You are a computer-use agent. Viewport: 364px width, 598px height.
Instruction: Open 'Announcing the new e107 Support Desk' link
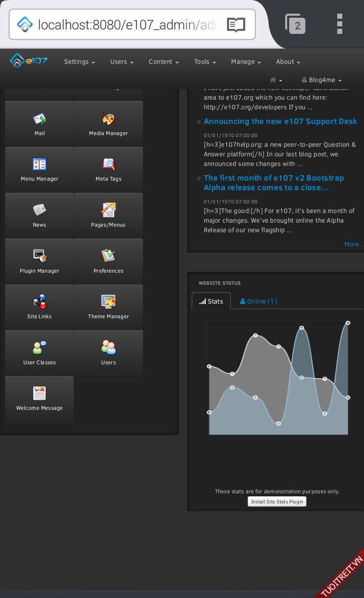click(x=280, y=121)
